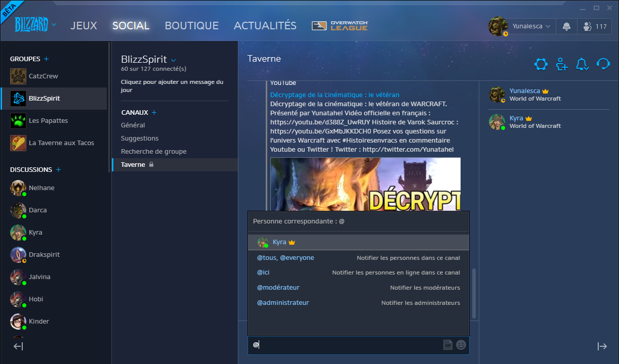619x364 pixels.
Task: Open the Décryptage de la cinématique link
Action: 335,95
